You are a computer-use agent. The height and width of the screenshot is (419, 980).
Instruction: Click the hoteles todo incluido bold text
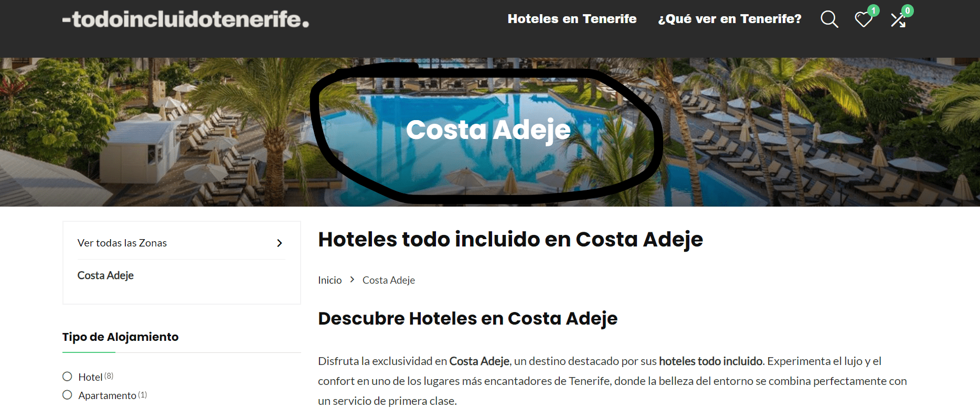[710, 361]
